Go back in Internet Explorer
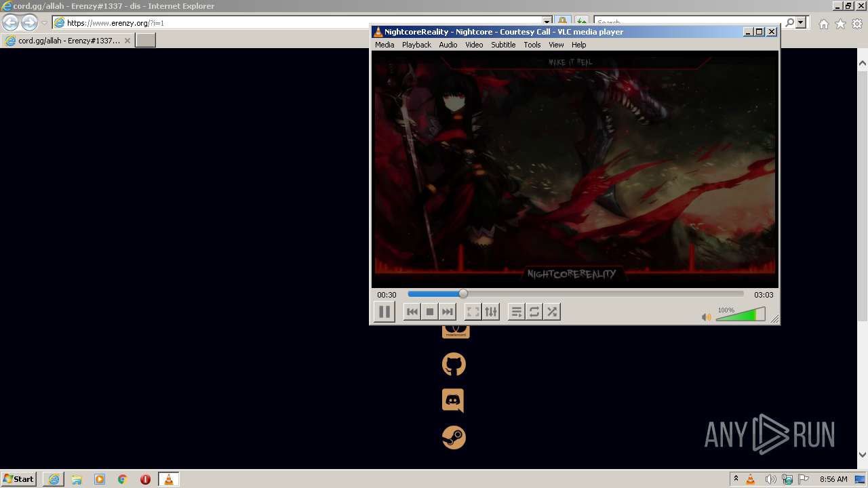 tap(10, 22)
